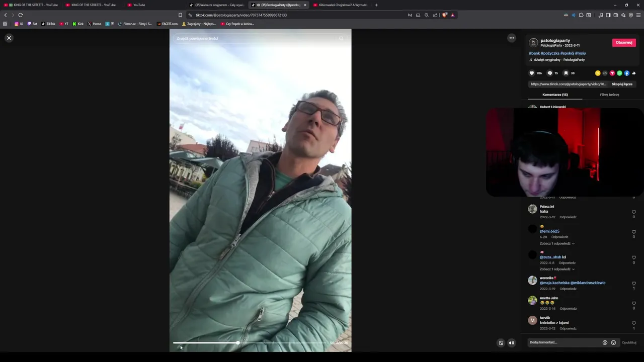
Task: Open patologiaparty profile avatar
Action: point(533,43)
